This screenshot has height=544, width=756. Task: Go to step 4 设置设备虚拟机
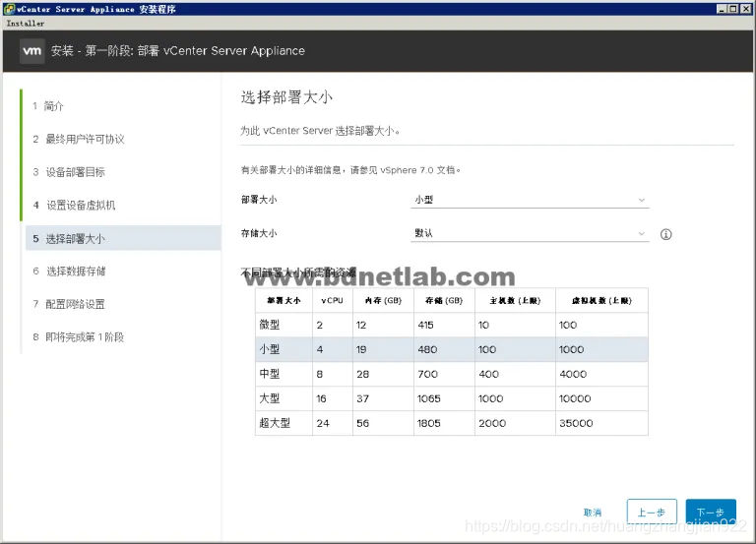pyautogui.click(x=74, y=206)
